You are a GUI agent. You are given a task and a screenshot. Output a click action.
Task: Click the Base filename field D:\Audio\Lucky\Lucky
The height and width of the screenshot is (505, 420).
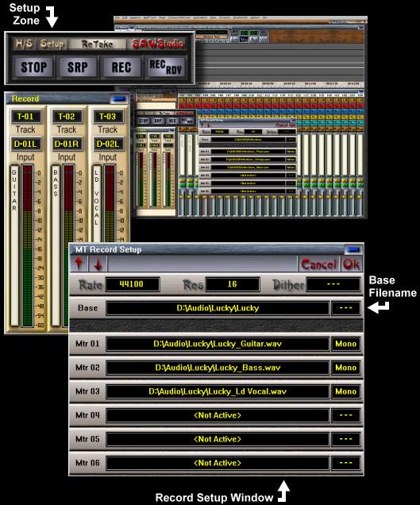click(x=218, y=308)
